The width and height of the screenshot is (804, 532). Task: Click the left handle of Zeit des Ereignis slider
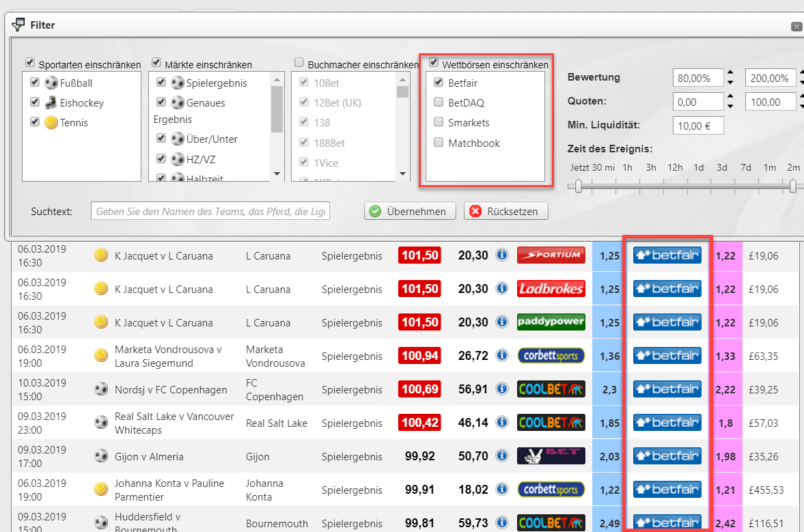pos(579,186)
